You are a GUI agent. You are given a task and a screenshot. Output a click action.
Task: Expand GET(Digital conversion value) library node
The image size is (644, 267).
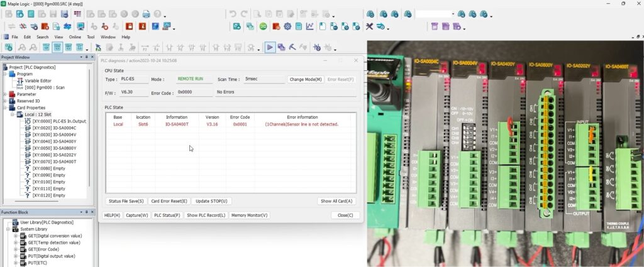[16, 236]
